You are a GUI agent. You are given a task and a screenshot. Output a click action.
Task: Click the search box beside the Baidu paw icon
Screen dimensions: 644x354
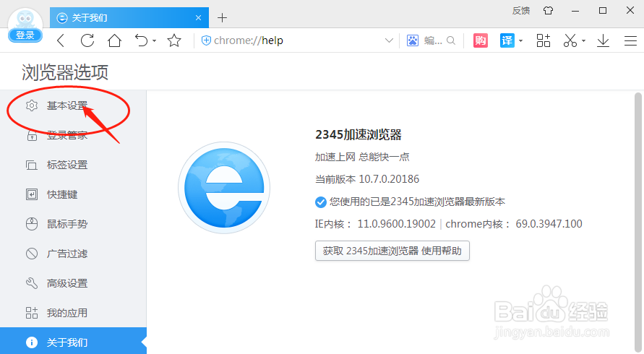(433, 40)
